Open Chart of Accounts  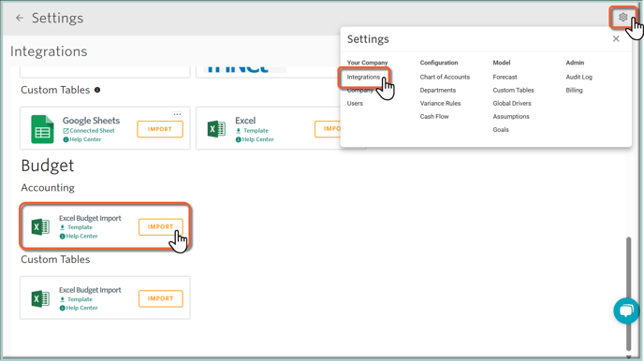coord(445,77)
